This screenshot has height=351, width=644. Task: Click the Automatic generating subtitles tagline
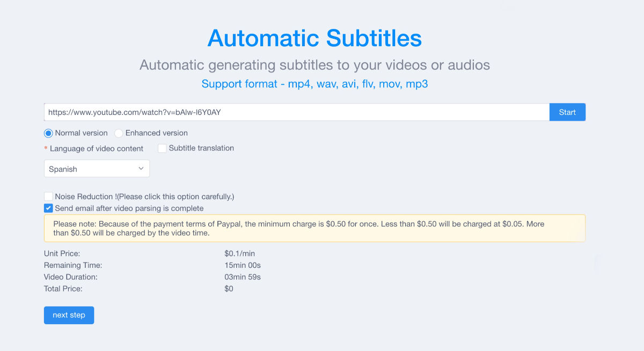(314, 65)
